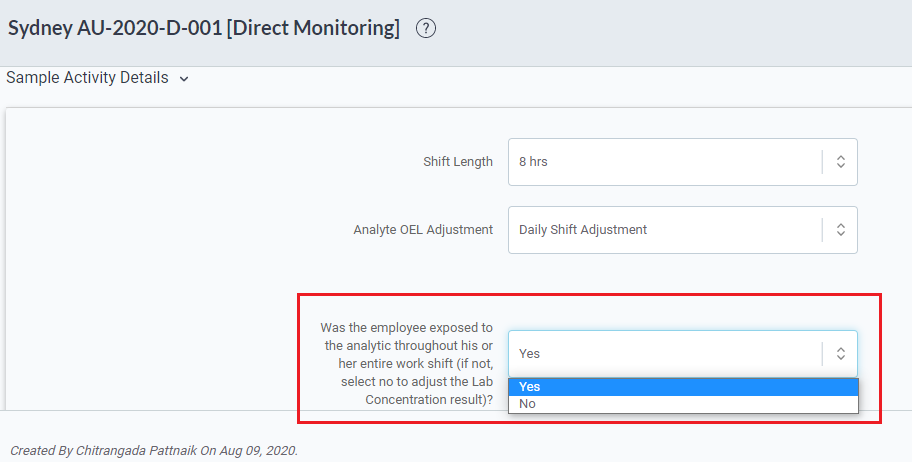
Task: Click the Yes value inside the exposure field
Action: click(x=529, y=354)
